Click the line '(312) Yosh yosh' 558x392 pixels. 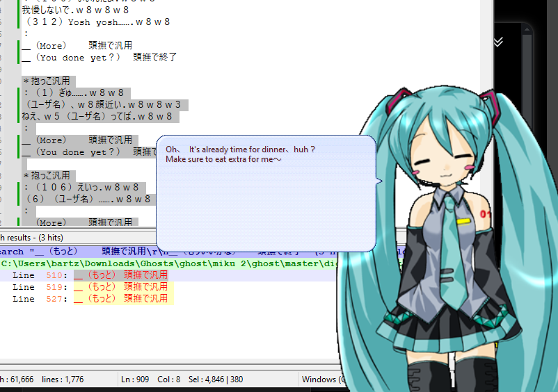[x=96, y=22]
